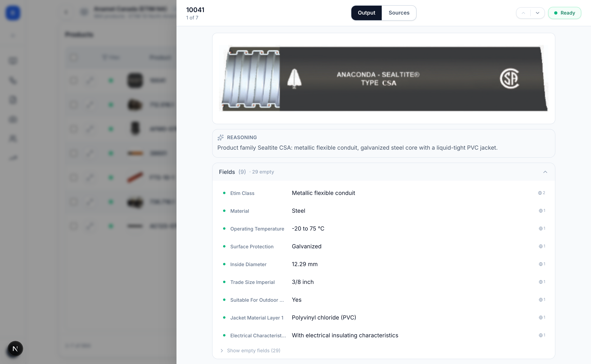Toggle select-all checkbox in Products table header
Image resolution: width=591 pixels, height=364 pixels.
tap(74, 57)
